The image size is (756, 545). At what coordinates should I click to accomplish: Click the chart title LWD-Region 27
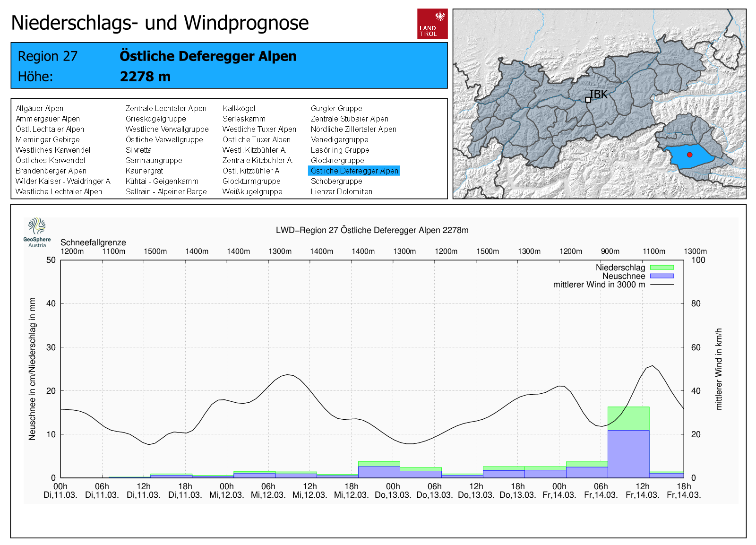click(372, 230)
